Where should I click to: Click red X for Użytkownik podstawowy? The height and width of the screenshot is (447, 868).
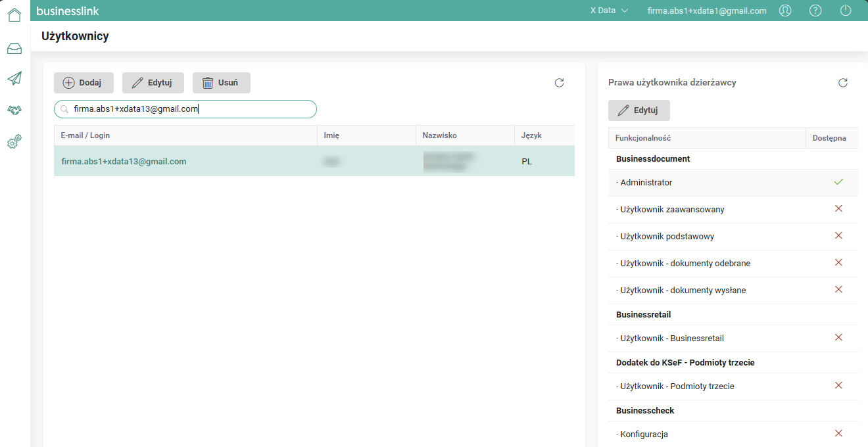click(x=838, y=235)
